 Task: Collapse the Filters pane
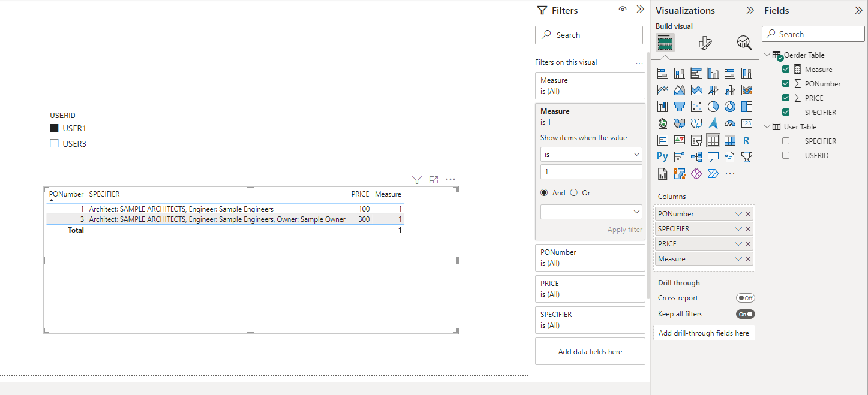pos(640,10)
